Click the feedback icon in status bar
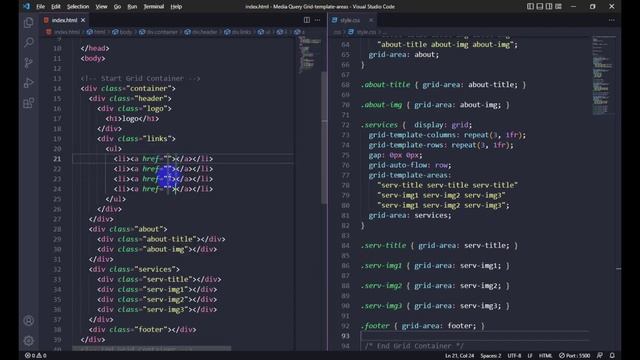The image size is (640, 360). (600, 356)
